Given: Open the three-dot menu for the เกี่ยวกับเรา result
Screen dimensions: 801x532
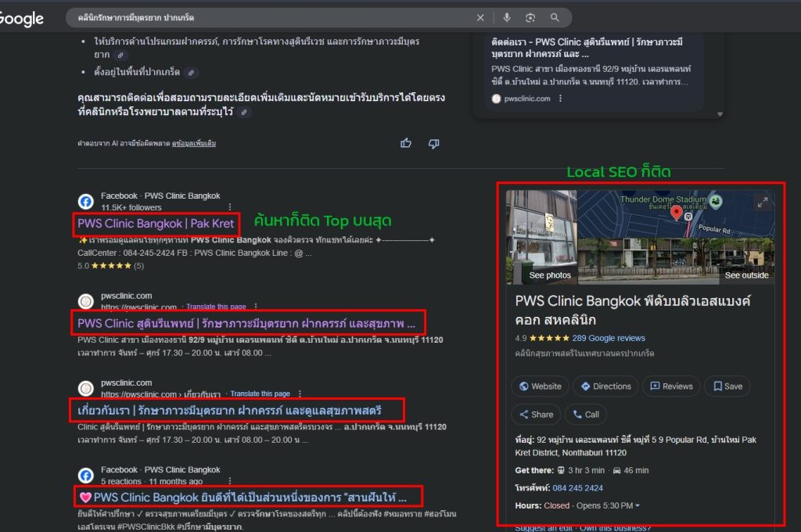Looking at the screenshot, I should pyautogui.click(x=300, y=394).
